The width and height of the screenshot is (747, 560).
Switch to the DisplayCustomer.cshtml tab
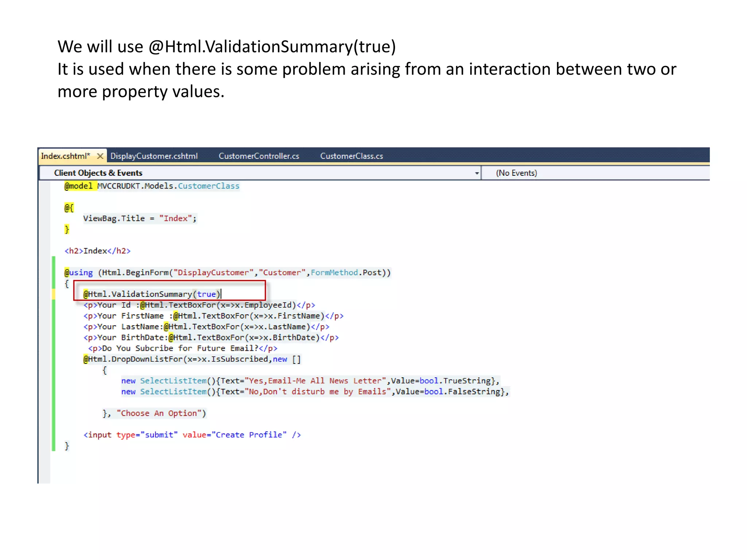pos(154,156)
